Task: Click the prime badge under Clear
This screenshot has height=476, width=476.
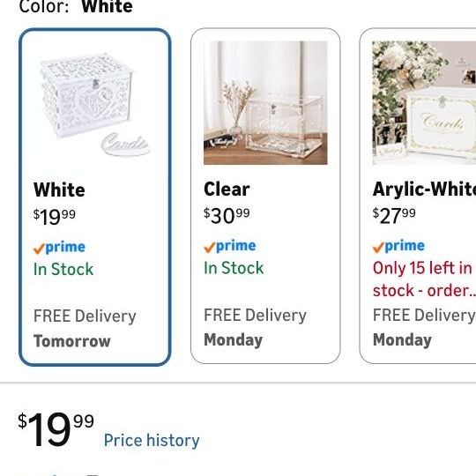Action: point(230,246)
